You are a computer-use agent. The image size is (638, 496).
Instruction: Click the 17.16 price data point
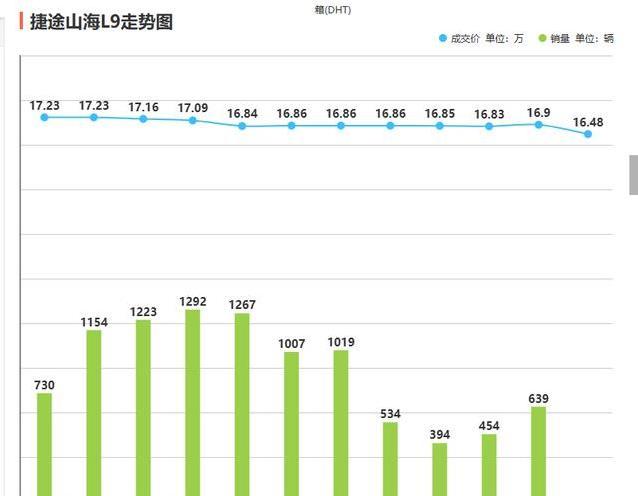143,119
